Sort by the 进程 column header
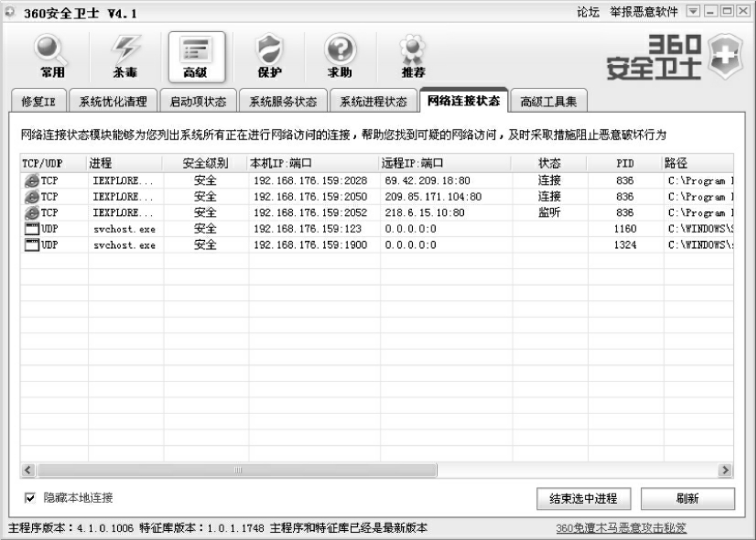This screenshot has width=756, height=540. click(125, 163)
